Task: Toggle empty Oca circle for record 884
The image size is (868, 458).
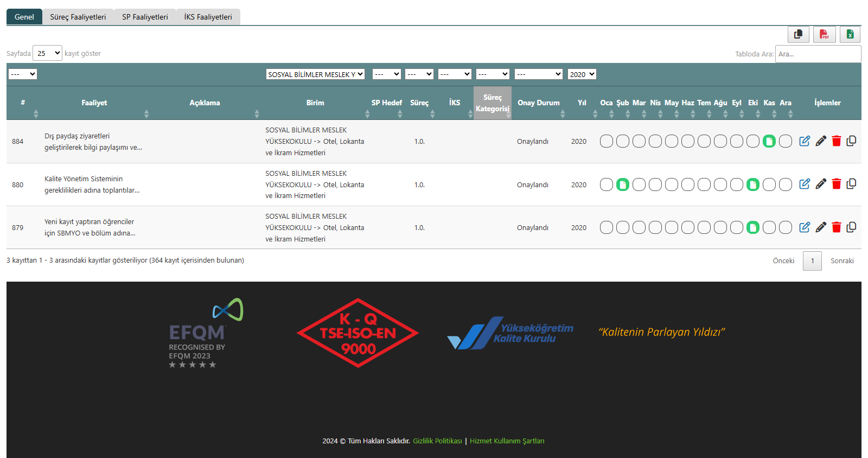Action: [607, 142]
